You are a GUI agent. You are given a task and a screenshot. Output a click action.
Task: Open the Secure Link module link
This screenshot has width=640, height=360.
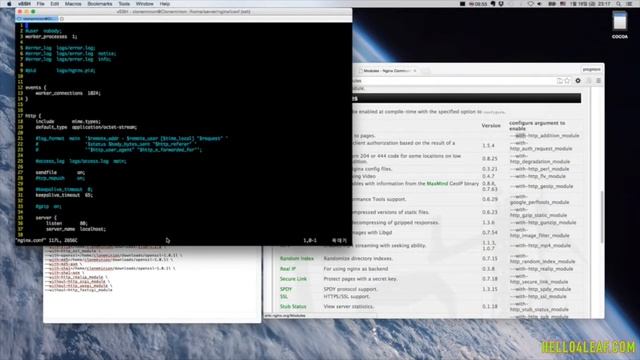(293, 279)
